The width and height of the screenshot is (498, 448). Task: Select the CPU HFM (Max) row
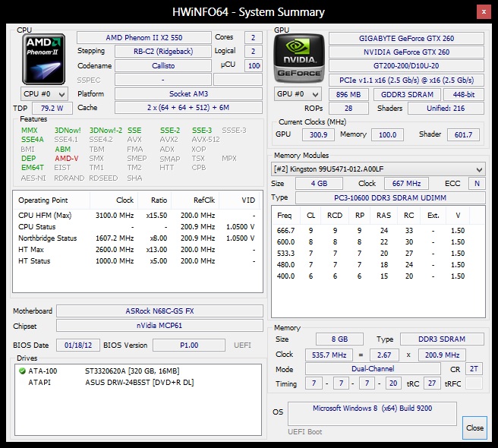pos(137,216)
